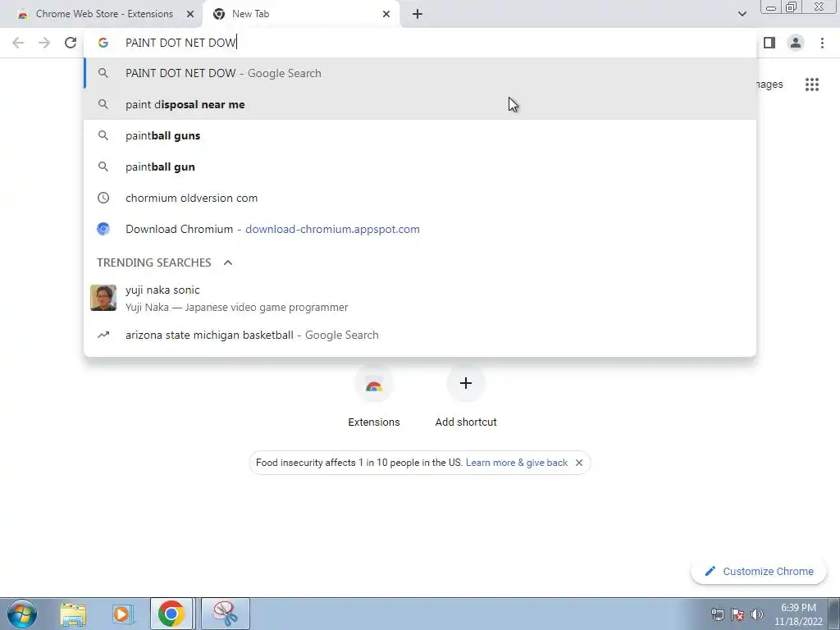840x630 pixels.
Task: Open Windows Explorer from taskbar
Action: (73, 614)
